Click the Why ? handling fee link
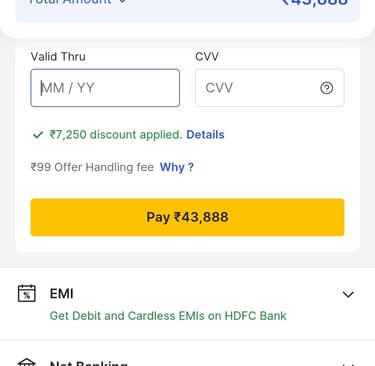Screen dimensions: 375x366 click(177, 167)
